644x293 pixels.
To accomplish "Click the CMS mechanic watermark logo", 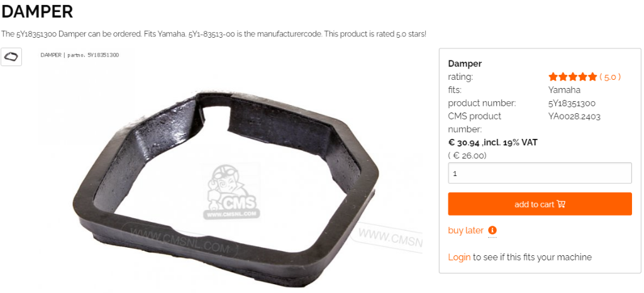I will (231, 191).
